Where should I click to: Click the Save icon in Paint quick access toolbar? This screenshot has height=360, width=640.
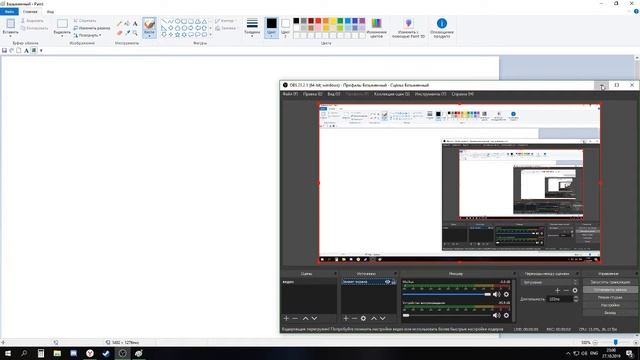pyautogui.click(x=4, y=51)
